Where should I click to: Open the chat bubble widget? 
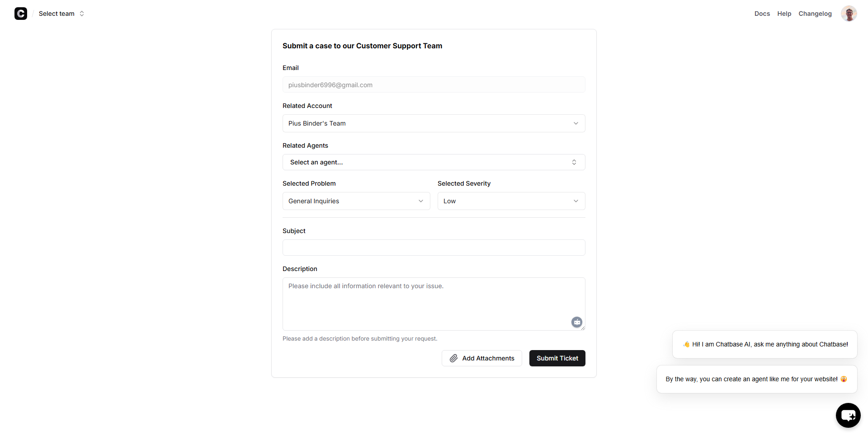click(x=848, y=415)
